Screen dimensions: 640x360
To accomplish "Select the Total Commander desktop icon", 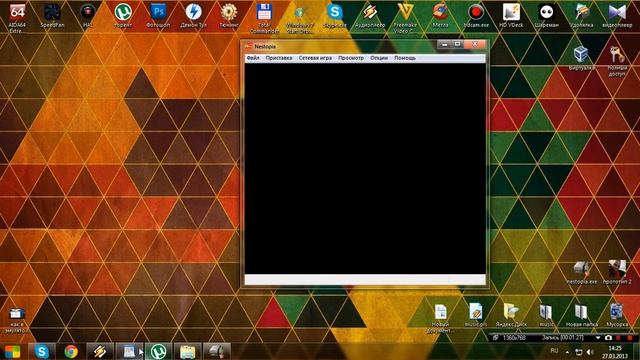I will coord(264,17).
